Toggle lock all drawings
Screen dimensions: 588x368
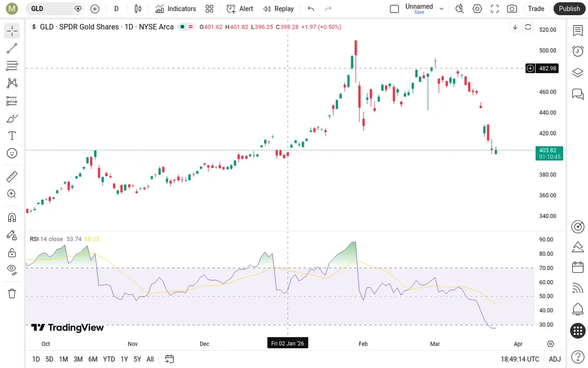(x=12, y=253)
